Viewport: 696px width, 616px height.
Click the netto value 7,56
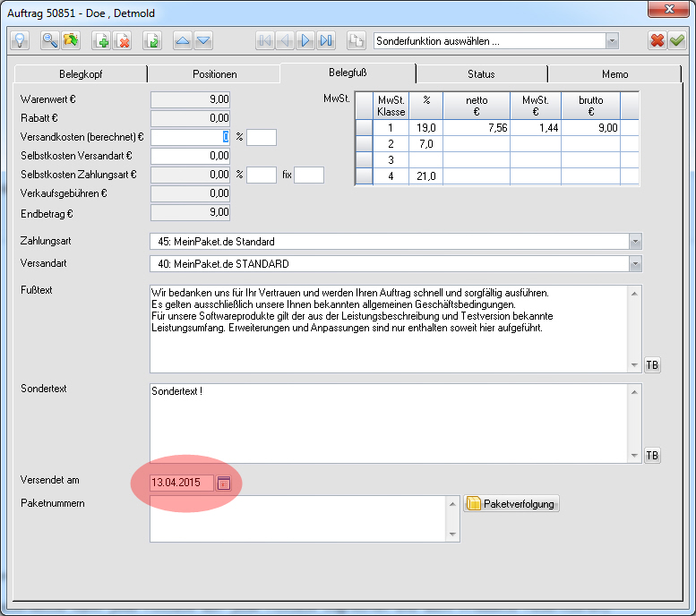(x=477, y=128)
